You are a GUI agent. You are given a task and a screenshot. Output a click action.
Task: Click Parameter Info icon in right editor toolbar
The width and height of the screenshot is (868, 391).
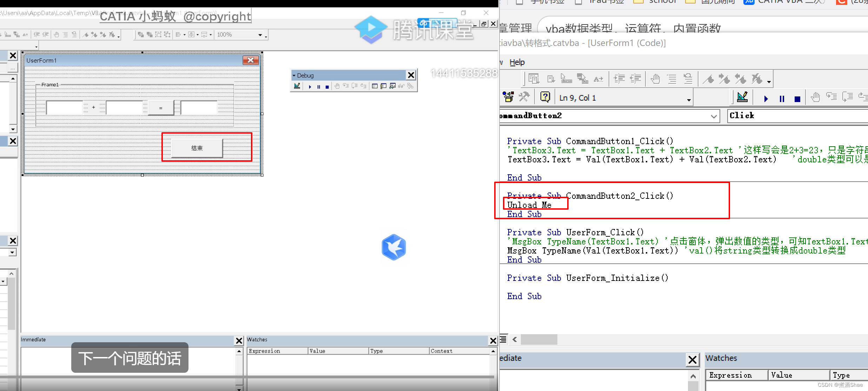pyautogui.click(x=583, y=79)
